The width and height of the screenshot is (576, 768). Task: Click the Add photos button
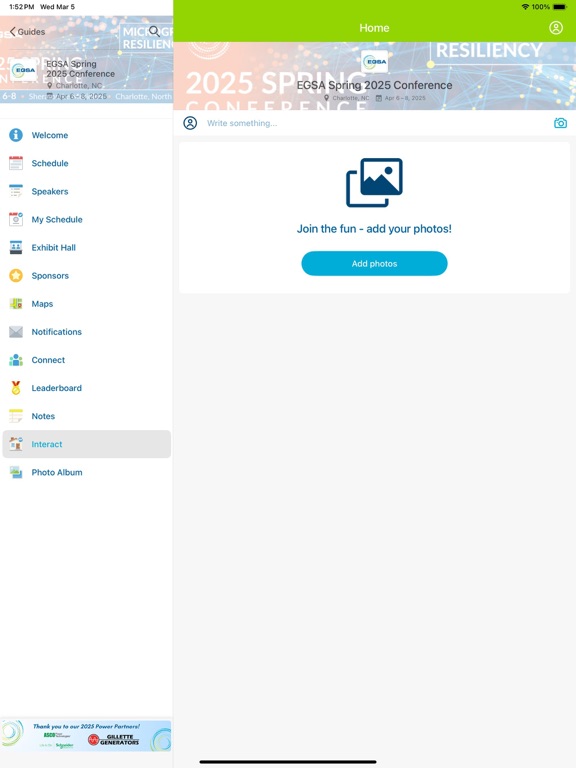(x=374, y=264)
